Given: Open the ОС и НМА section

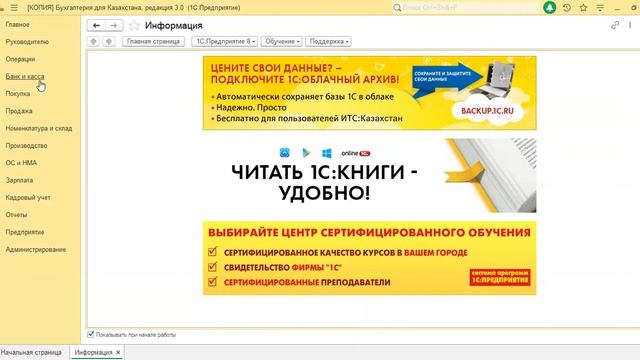Looking at the screenshot, I should [x=21, y=163].
